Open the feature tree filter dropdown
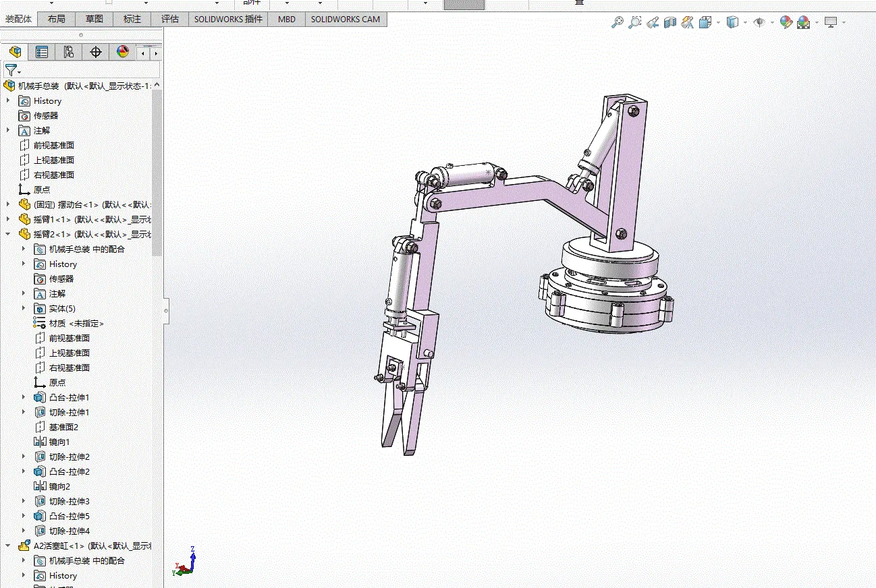The height and width of the screenshot is (588, 876). point(13,70)
